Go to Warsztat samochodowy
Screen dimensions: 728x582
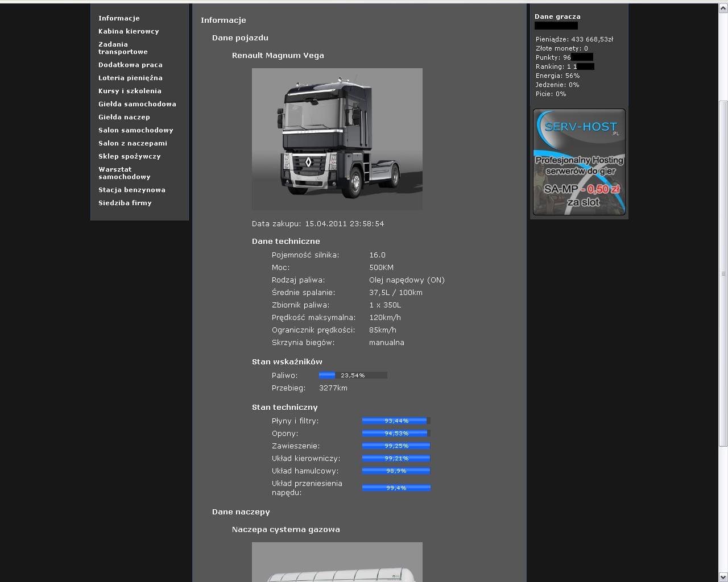(x=124, y=173)
